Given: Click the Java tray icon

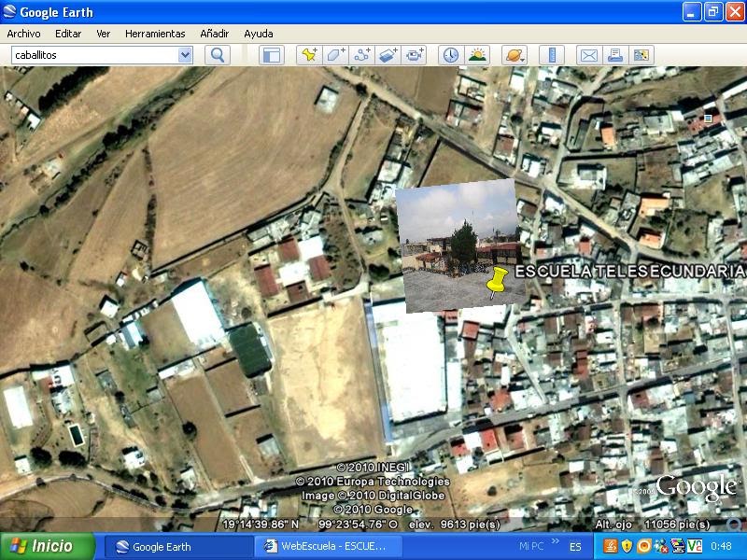Looking at the screenshot, I should click(611, 546).
